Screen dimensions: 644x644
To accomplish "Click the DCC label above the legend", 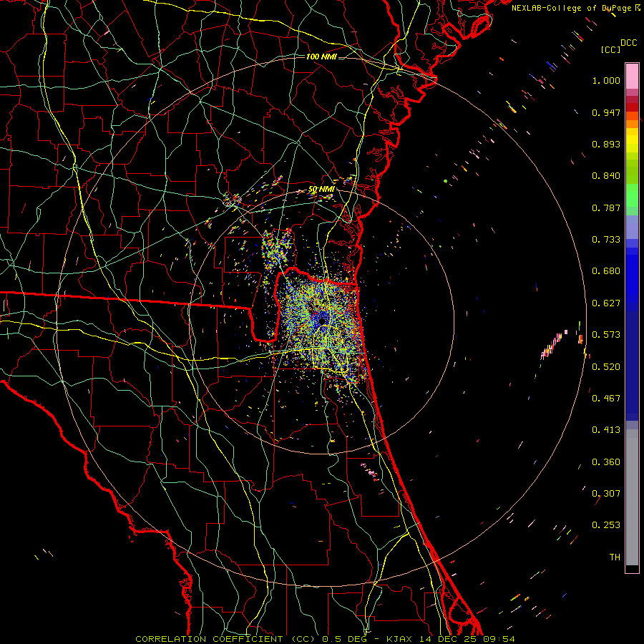I will click(x=628, y=43).
